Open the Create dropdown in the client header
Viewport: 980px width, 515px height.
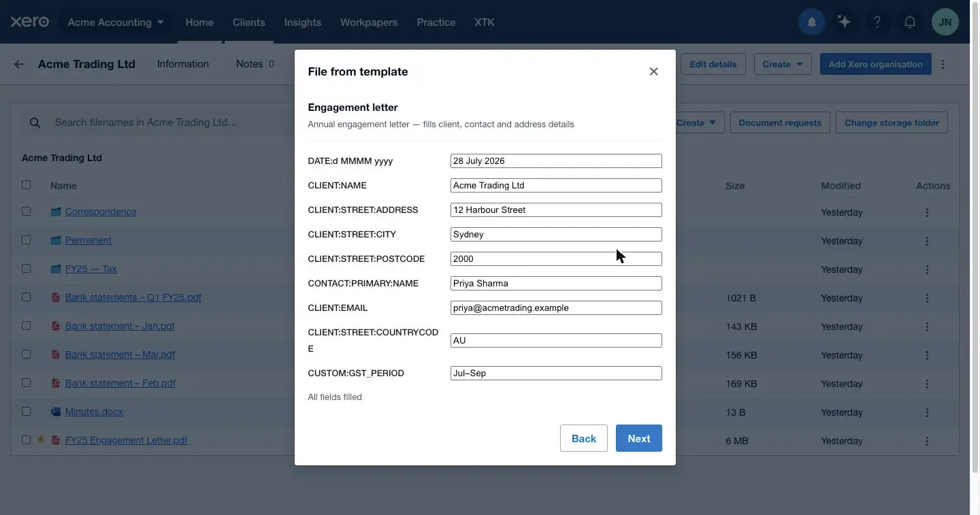[783, 64]
